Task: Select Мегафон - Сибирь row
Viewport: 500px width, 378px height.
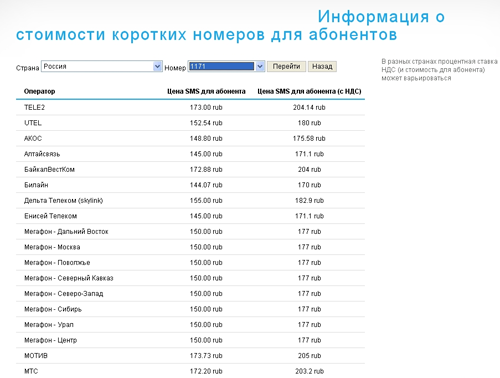Action: pos(190,309)
